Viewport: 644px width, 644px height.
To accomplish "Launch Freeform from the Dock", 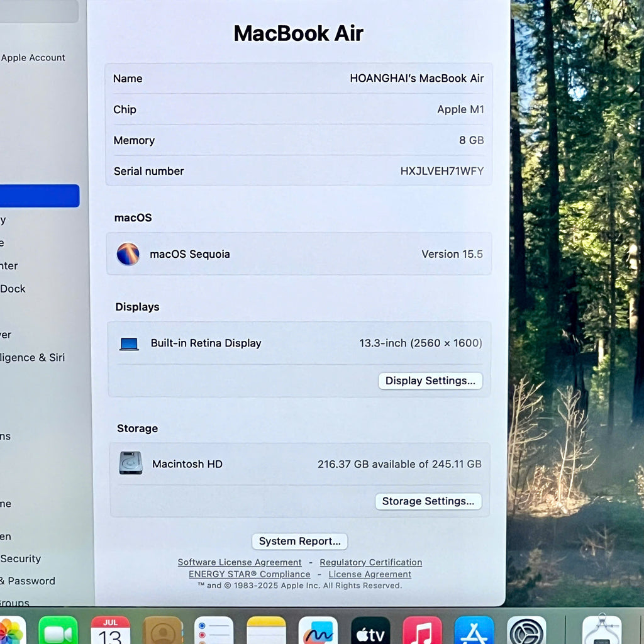I will [318, 631].
